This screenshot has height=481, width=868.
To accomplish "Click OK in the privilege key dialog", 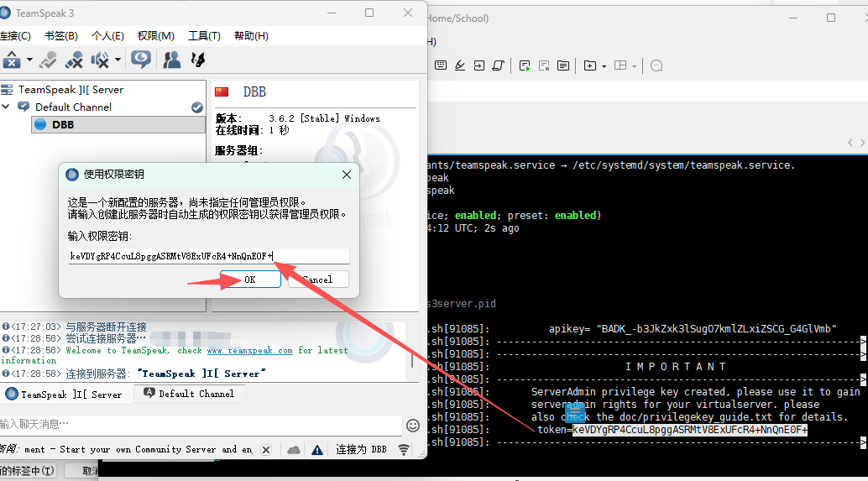I will pos(250,280).
